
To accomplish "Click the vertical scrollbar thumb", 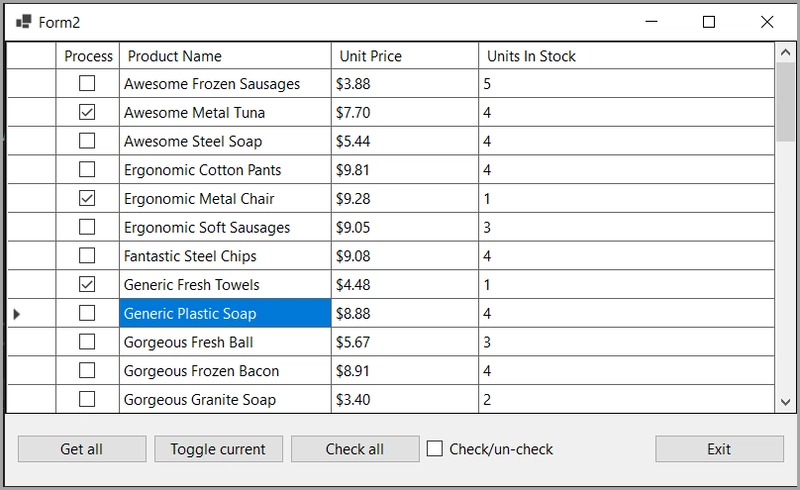I will point(786,102).
